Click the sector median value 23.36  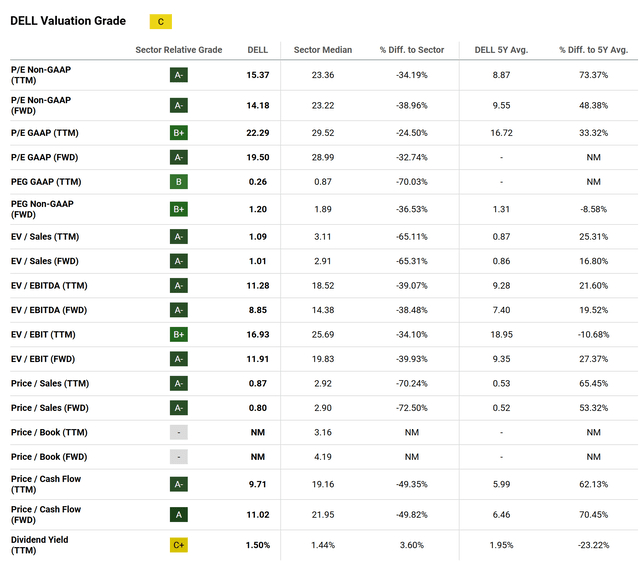[x=323, y=75]
